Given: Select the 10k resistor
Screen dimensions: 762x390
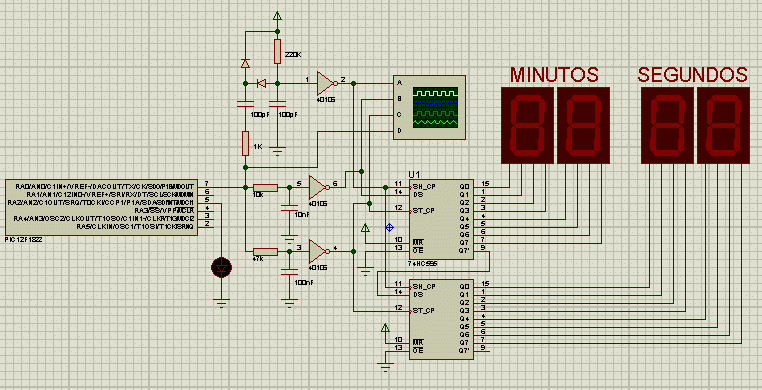Looking at the screenshot, I should (x=265, y=187).
